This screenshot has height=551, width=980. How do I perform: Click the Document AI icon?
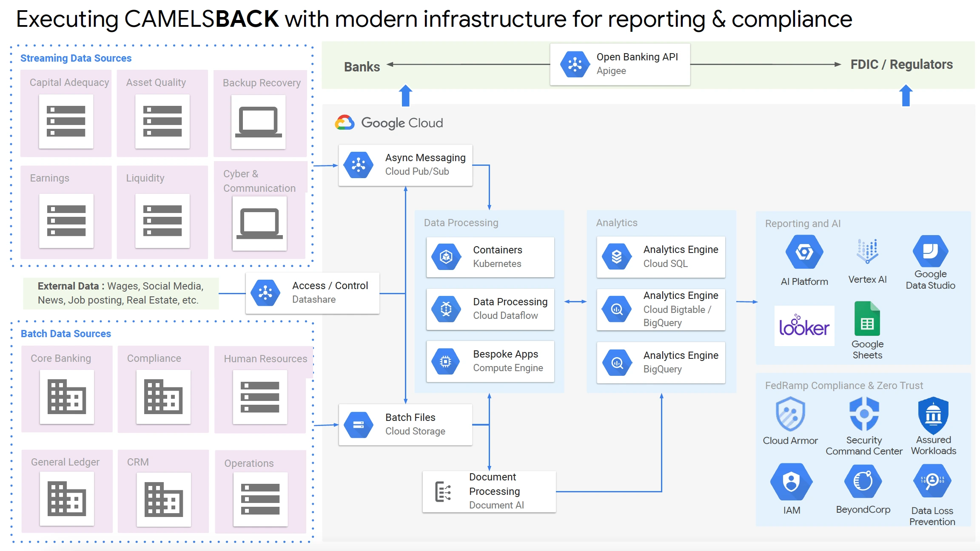(443, 491)
